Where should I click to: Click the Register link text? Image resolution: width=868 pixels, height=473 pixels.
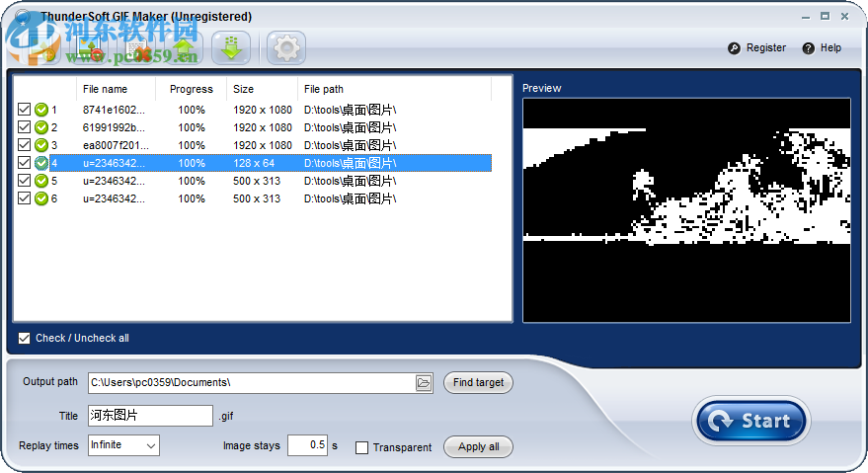click(x=766, y=48)
